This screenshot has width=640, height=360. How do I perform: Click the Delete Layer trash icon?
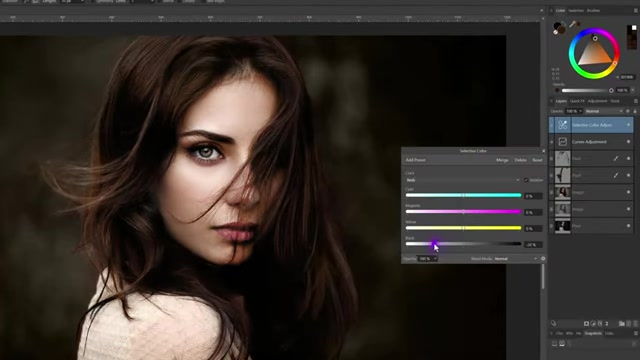tap(635, 323)
